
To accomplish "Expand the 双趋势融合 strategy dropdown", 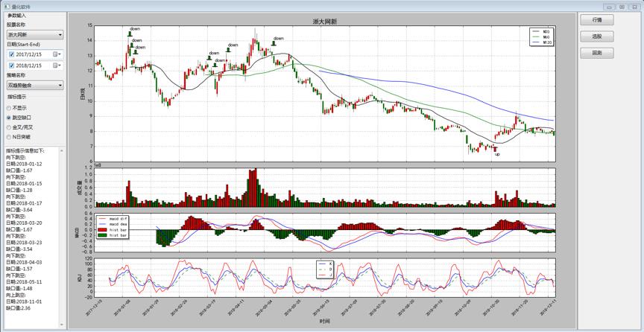I will pyautogui.click(x=34, y=86).
